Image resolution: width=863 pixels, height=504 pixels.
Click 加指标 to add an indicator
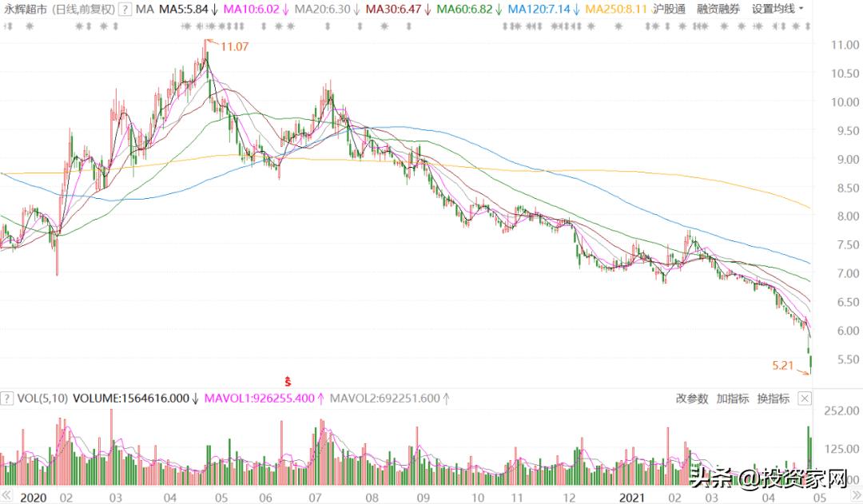click(x=733, y=399)
